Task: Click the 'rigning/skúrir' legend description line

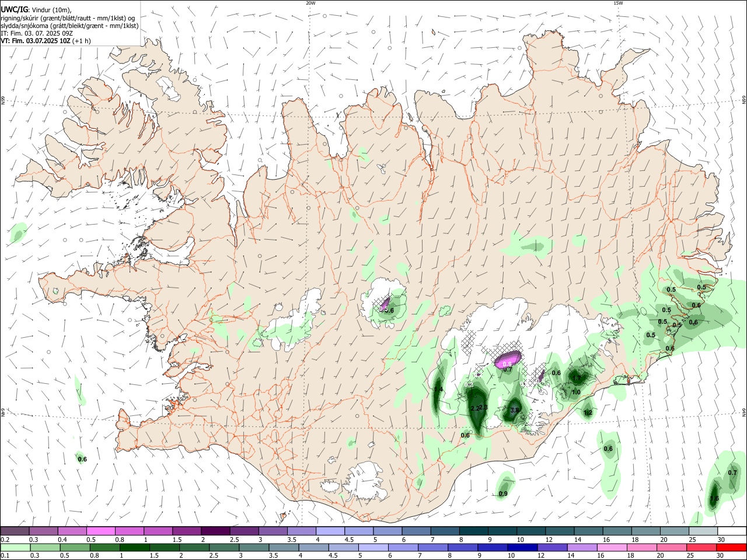Action: pyautogui.click(x=68, y=17)
